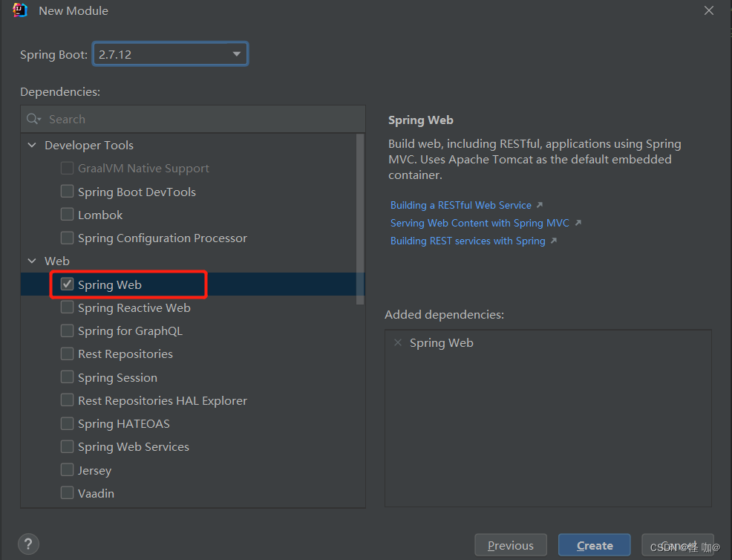Tick Spring Web Services checkbox
Screen dimensions: 732x560
pos(68,446)
